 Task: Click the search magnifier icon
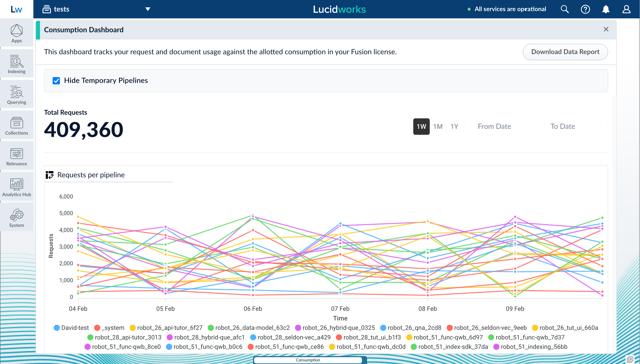point(565,9)
